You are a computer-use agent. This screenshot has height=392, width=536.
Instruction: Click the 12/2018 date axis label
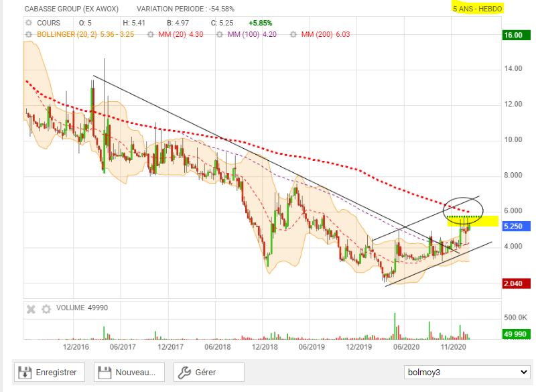point(265,347)
